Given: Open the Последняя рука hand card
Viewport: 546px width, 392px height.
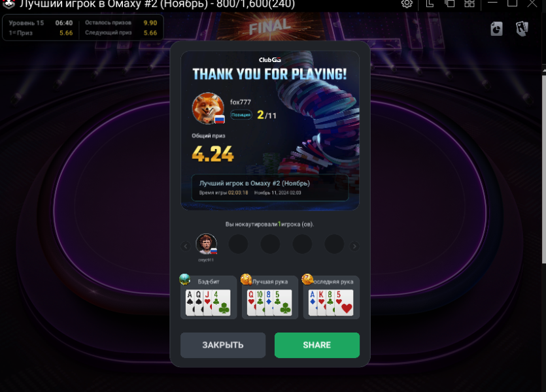Looking at the screenshot, I should coord(331,297).
